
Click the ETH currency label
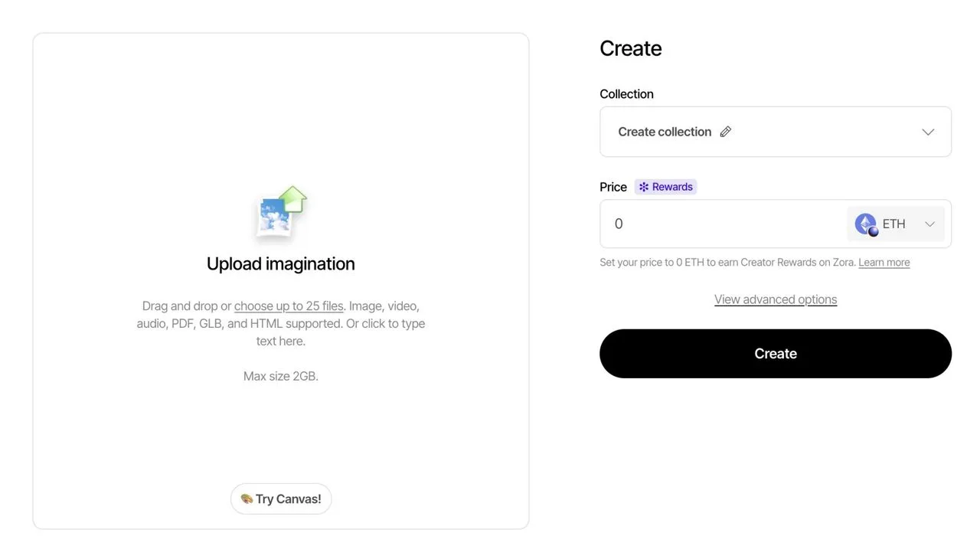893,224
